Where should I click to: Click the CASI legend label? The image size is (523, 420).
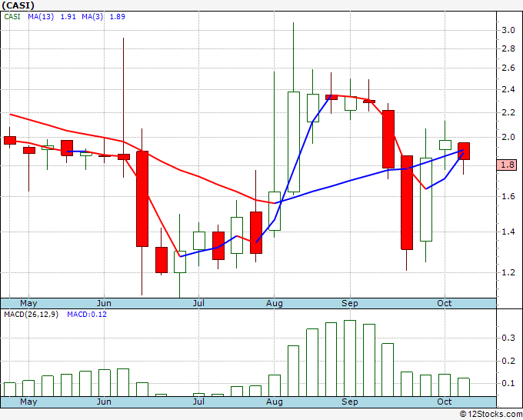coord(12,16)
